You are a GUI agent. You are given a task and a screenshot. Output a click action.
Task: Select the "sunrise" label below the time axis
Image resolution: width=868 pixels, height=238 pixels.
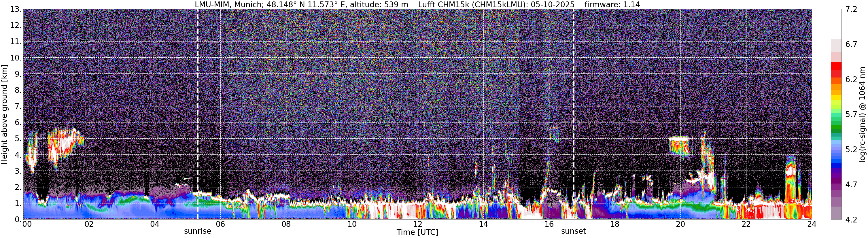(x=197, y=231)
